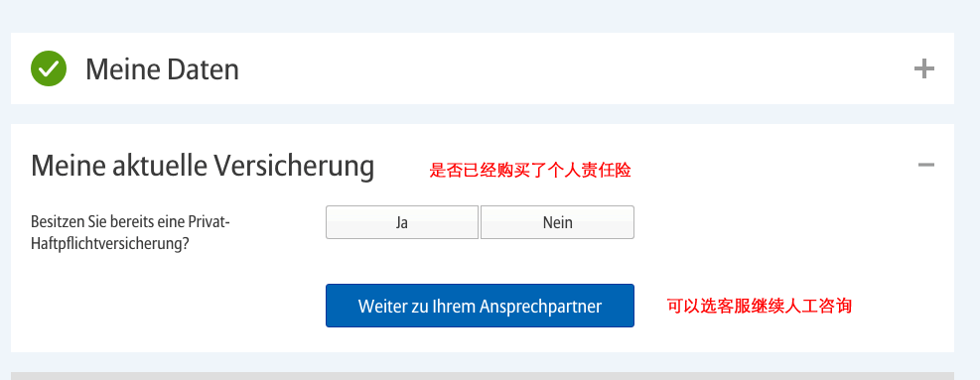Expand Meine Daten with the plus icon

[923, 68]
